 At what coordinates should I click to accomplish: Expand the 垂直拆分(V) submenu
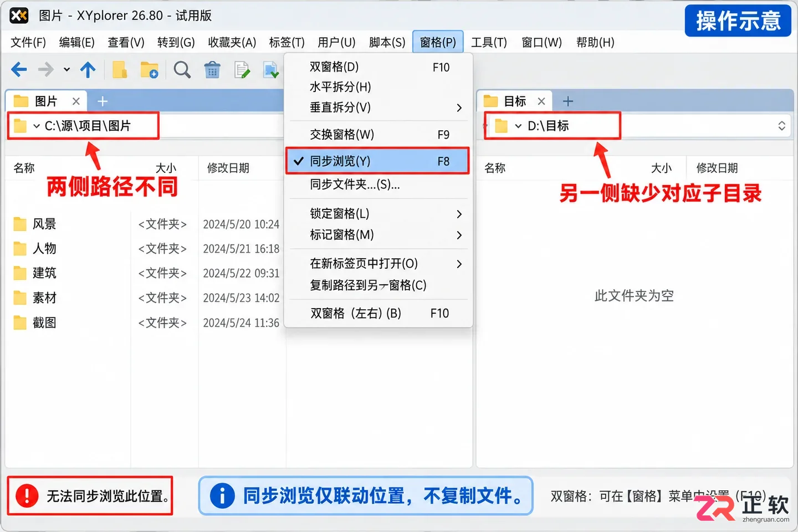[x=459, y=108]
